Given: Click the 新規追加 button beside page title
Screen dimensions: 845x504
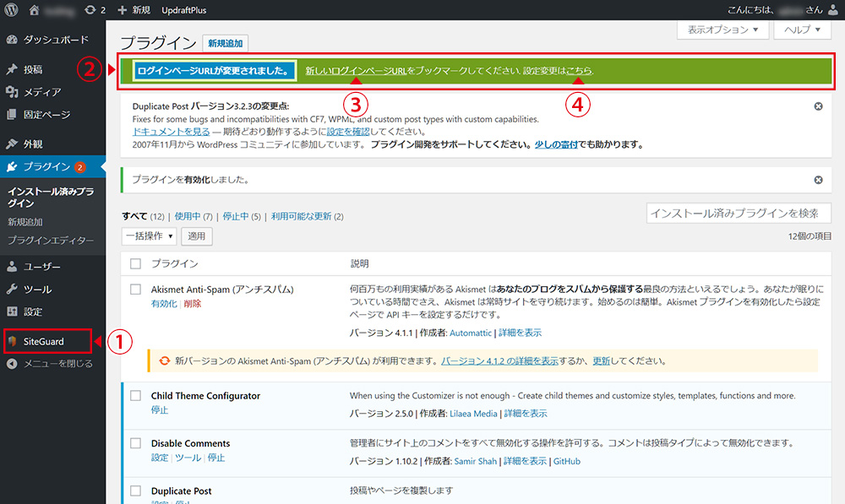Looking at the screenshot, I should click(x=226, y=43).
